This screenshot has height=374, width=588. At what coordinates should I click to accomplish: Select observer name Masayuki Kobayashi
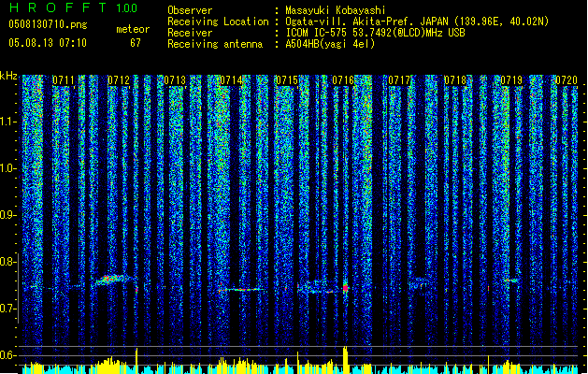point(336,10)
